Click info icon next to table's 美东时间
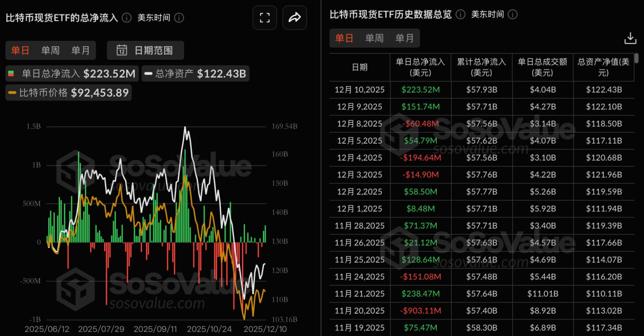644x336 pixels. [x=512, y=15]
